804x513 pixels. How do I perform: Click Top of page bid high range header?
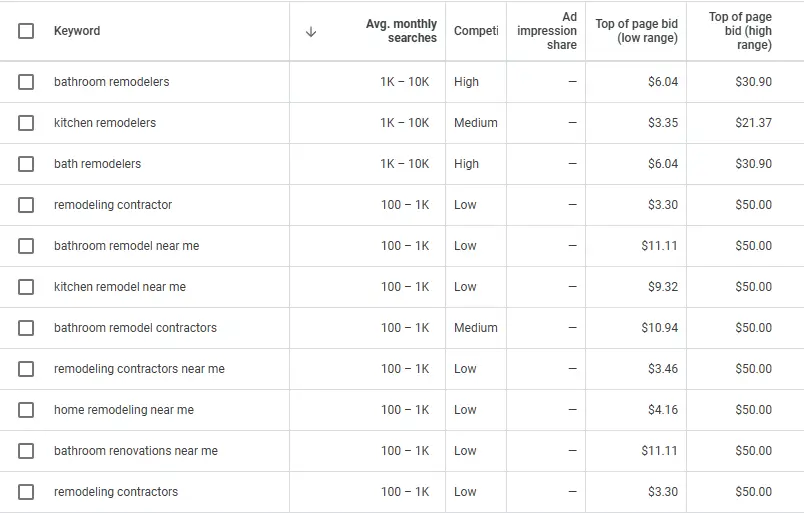point(740,31)
